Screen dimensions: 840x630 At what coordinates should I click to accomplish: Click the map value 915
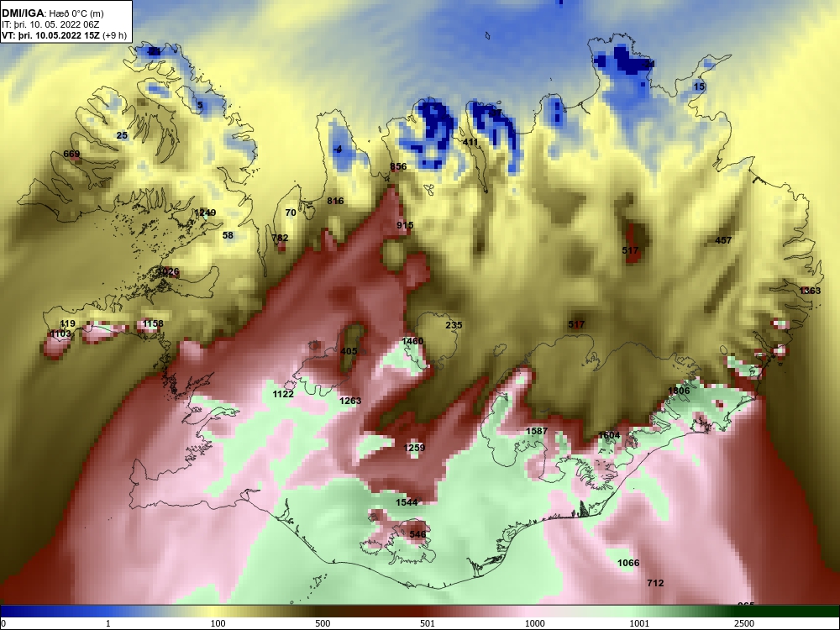[405, 225]
